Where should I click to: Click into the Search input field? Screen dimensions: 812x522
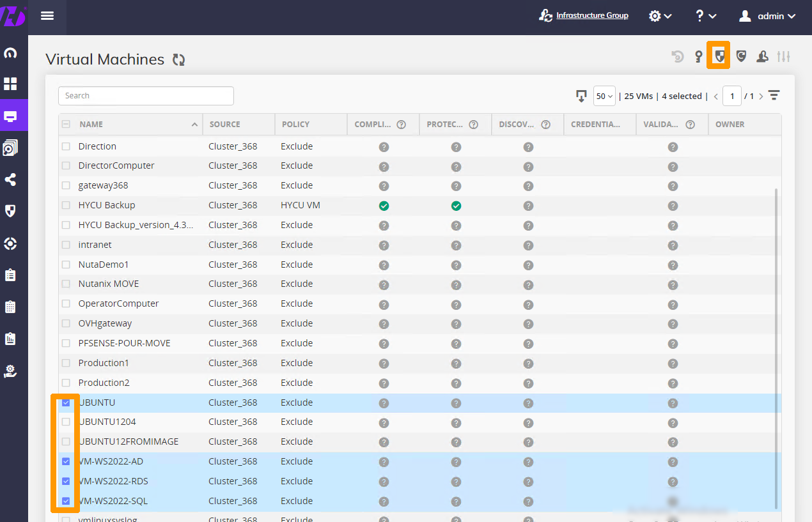(x=146, y=96)
